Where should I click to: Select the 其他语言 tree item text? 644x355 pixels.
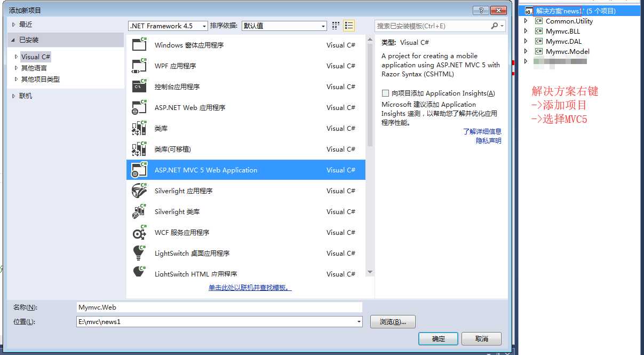coord(34,68)
